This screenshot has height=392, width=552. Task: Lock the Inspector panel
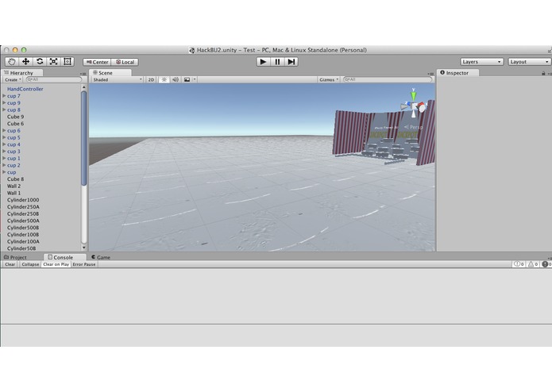[543, 73]
